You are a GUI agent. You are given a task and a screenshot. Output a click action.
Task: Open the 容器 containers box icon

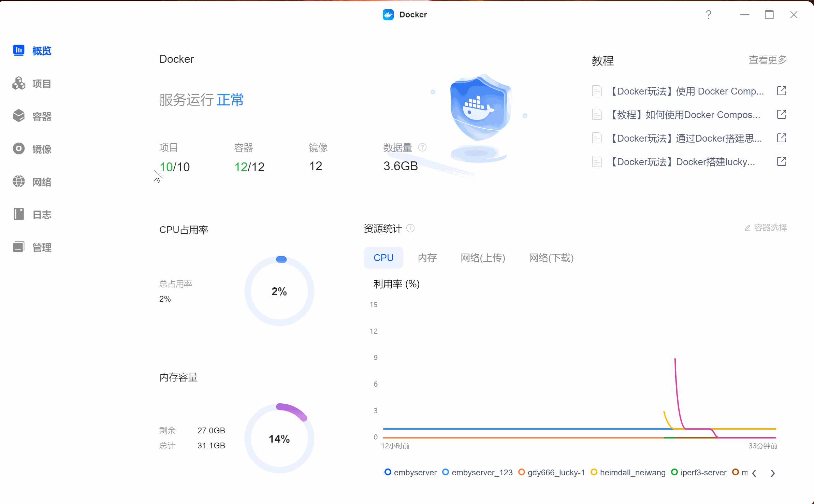(19, 116)
